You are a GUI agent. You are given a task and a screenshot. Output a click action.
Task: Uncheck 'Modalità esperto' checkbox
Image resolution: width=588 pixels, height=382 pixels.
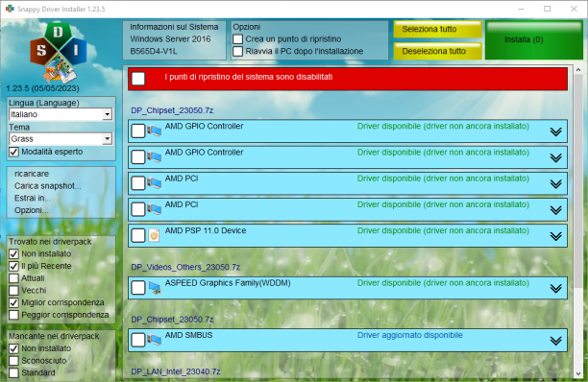click(x=13, y=152)
